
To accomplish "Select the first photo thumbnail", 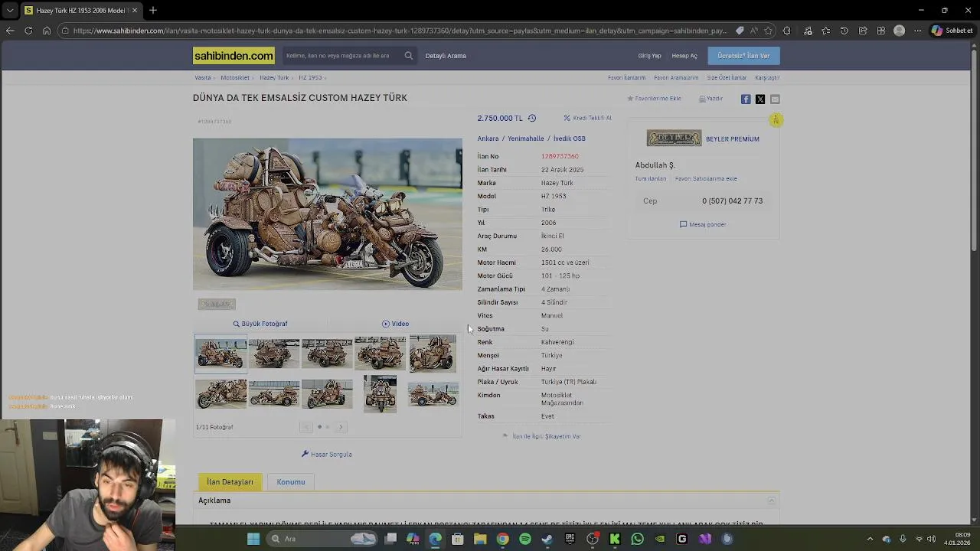I will pos(220,354).
